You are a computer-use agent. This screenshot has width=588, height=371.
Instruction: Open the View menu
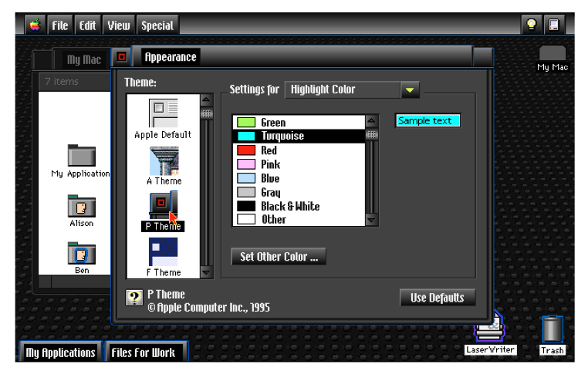point(119,25)
